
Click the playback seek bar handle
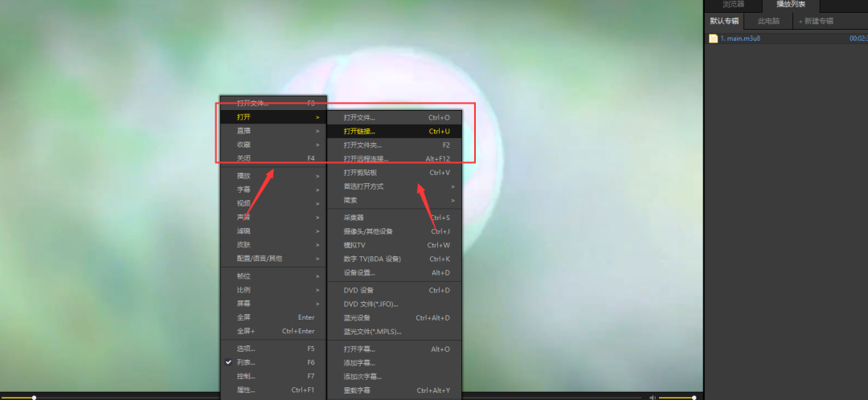[x=34, y=397]
